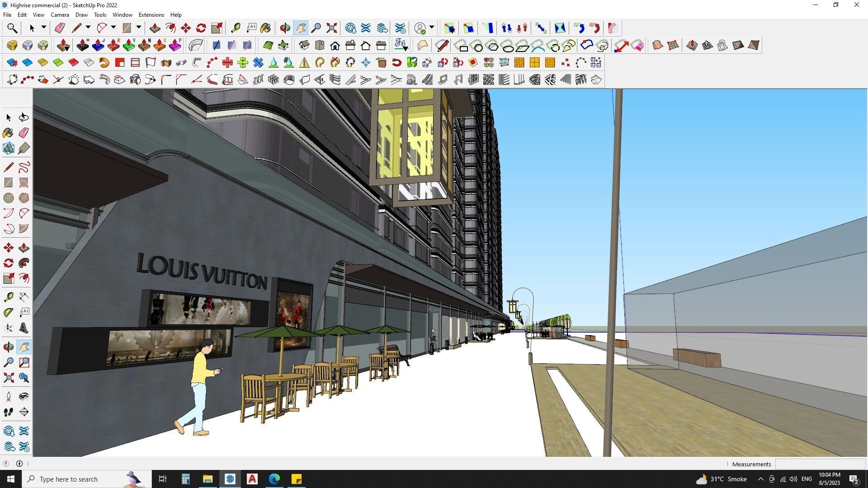Open the user account dropdown arrow
Viewport: 868px width, 488px height.
click(432, 28)
